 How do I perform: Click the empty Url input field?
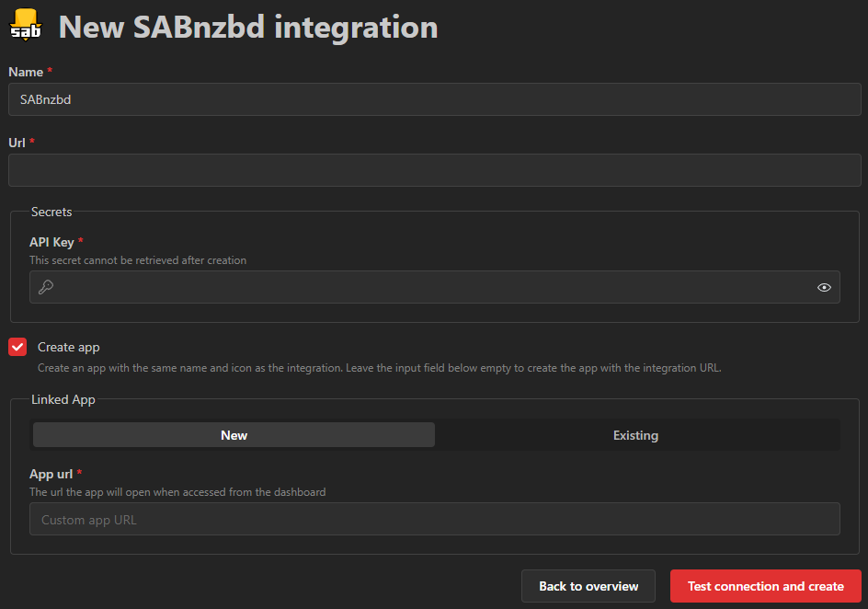point(434,170)
